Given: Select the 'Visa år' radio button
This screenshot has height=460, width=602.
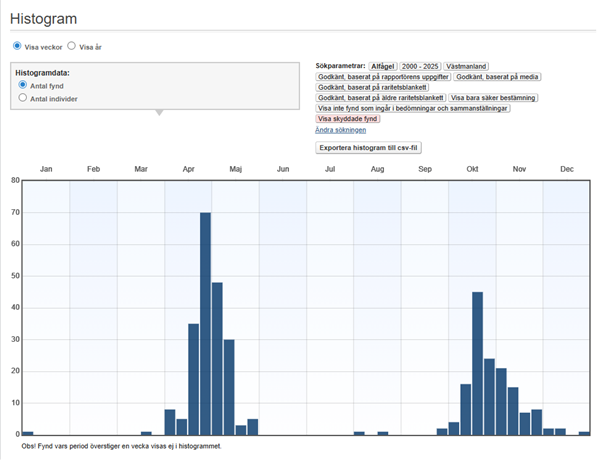Looking at the screenshot, I should (71, 46).
